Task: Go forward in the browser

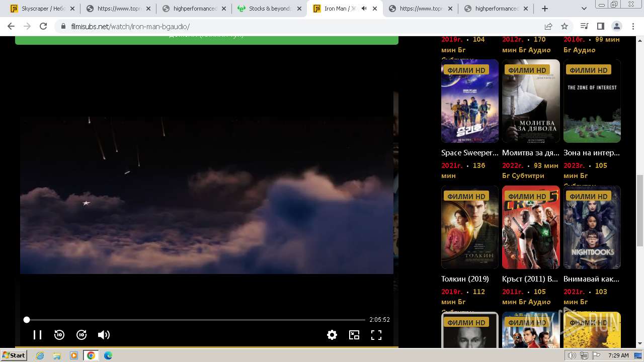Action: [x=27, y=26]
